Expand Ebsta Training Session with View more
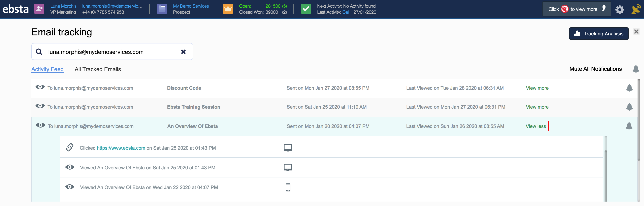Image resolution: width=644 pixels, height=206 pixels. pos(537,107)
